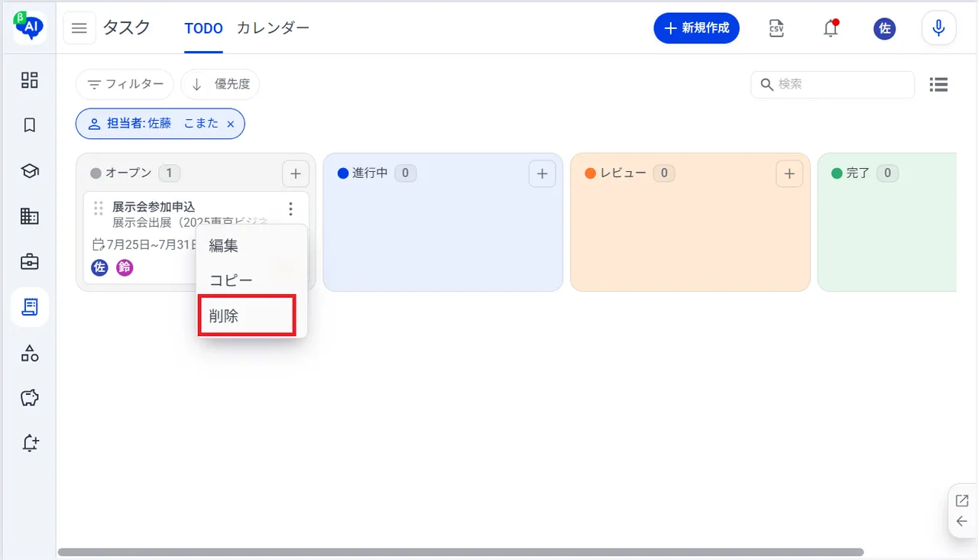Image resolution: width=978 pixels, height=560 pixels.
Task: Open notifications bell in the header
Action: tap(831, 29)
